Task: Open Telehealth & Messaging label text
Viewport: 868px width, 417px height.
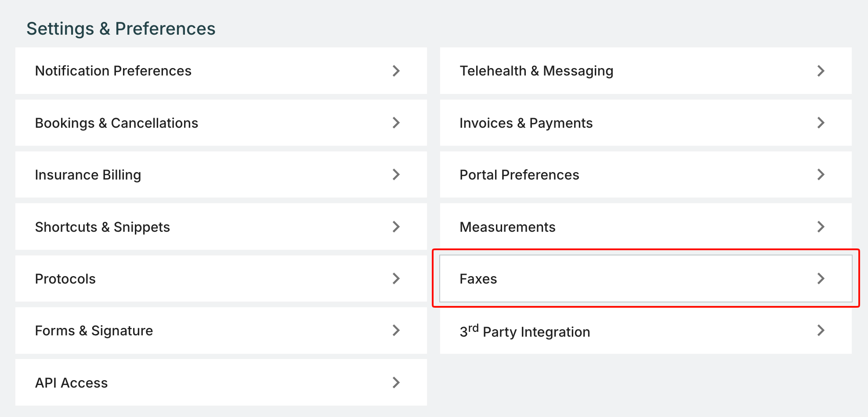Action: 536,71
